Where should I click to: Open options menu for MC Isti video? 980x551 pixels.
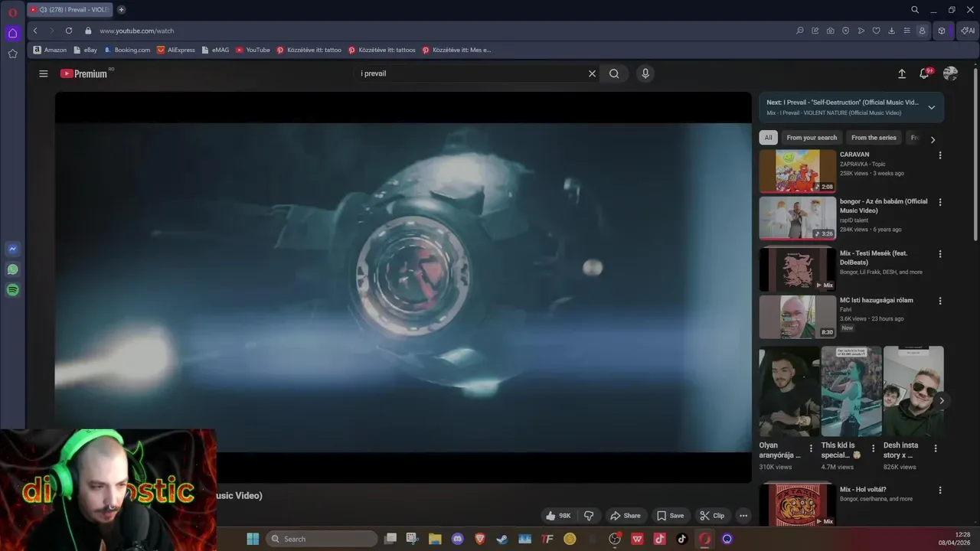940,301
